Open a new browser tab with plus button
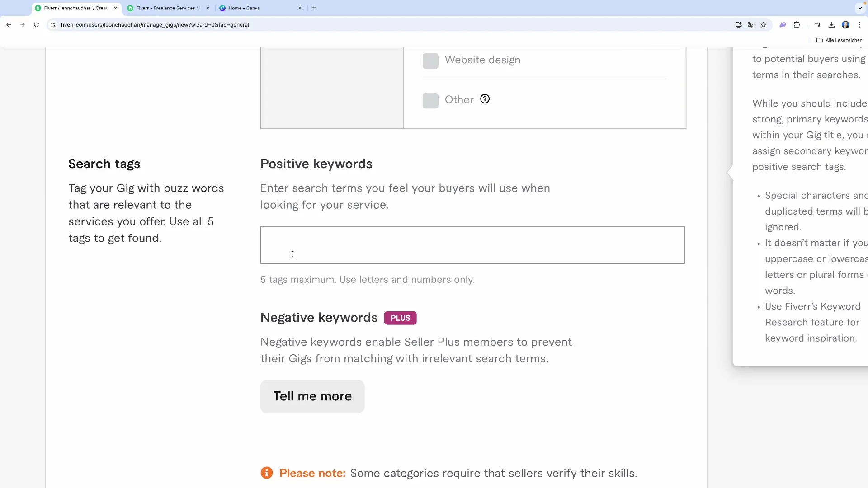The height and width of the screenshot is (488, 868). pyautogui.click(x=314, y=8)
